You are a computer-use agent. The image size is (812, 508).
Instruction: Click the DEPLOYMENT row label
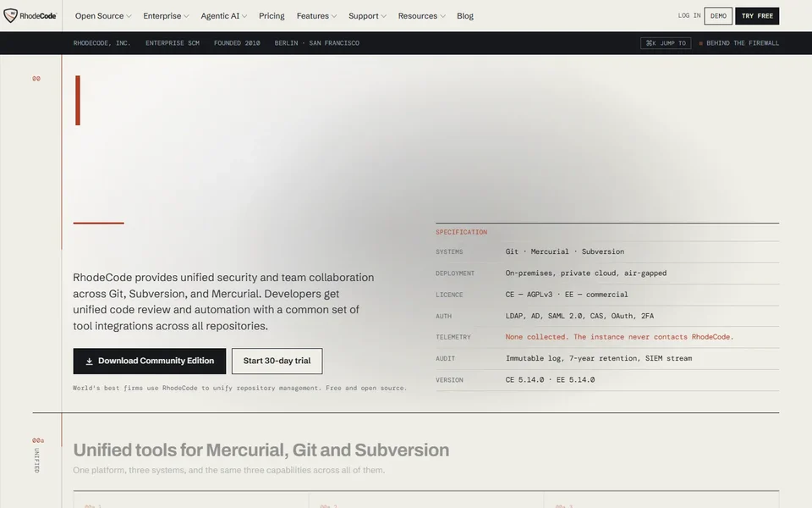(455, 273)
